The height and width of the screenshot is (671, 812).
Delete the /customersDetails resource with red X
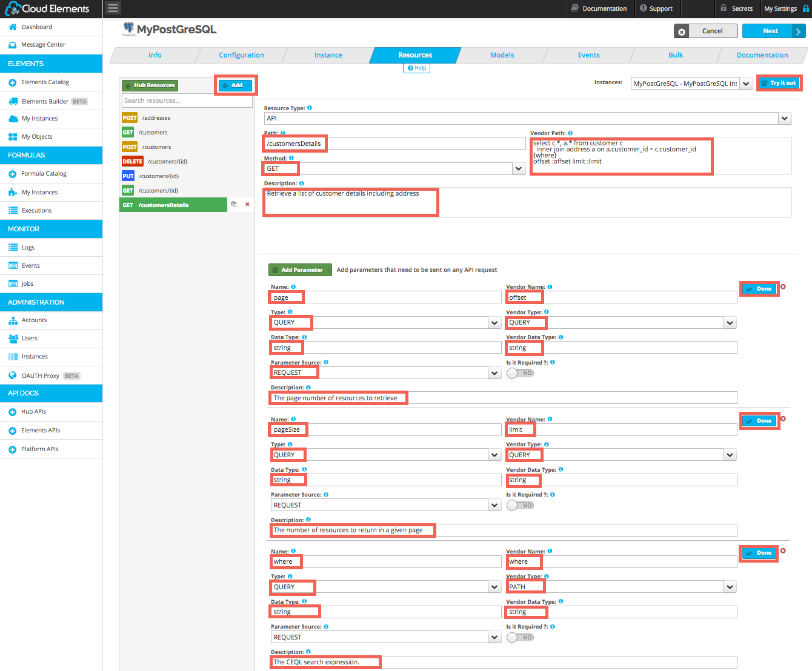(247, 205)
